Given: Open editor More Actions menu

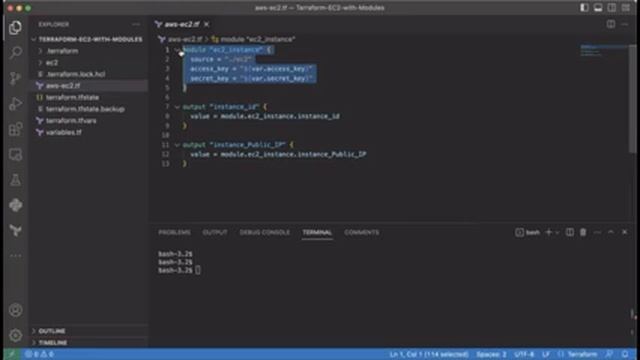Looking at the screenshot, I should click(x=624, y=24).
